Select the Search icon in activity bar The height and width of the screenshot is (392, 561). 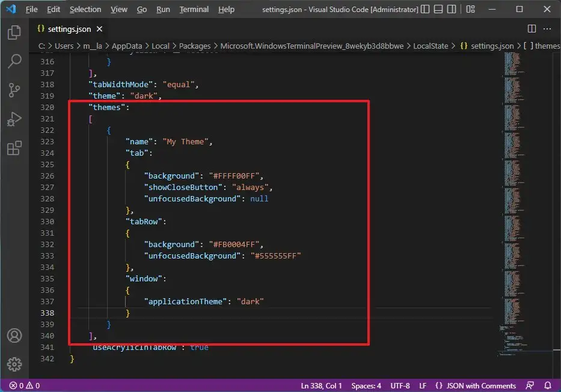pyautogui.click(x=14, y=61)
